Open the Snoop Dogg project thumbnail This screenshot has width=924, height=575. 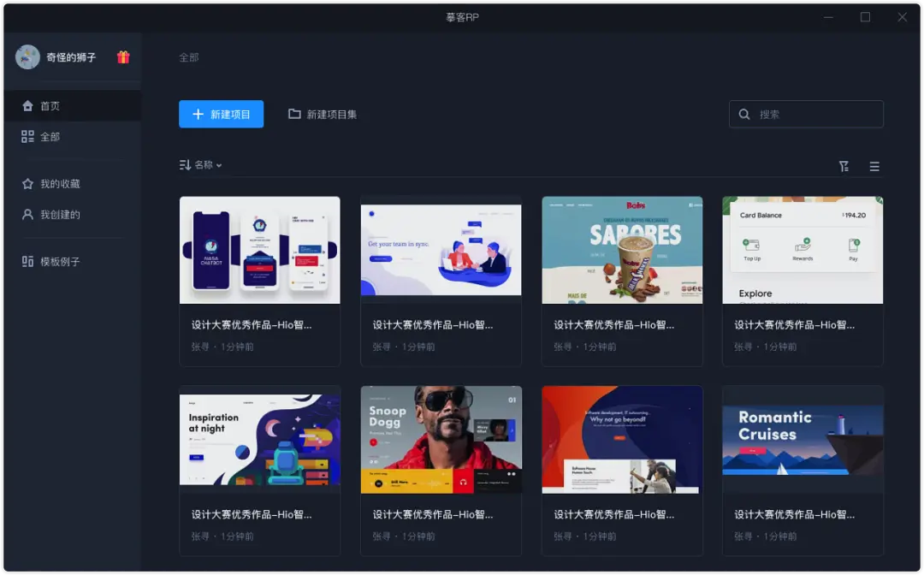[x=441, y=439]
